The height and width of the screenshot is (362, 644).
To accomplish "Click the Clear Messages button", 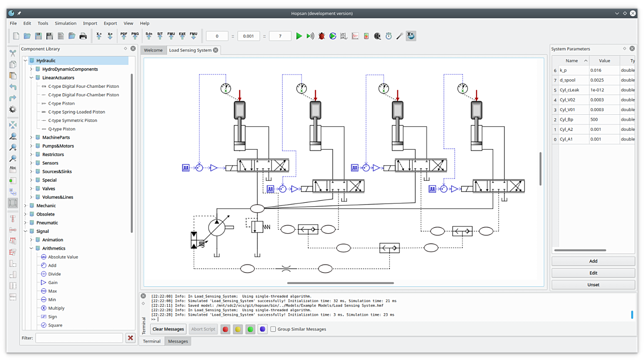I will pyautogui.click(x=168, y=329).
